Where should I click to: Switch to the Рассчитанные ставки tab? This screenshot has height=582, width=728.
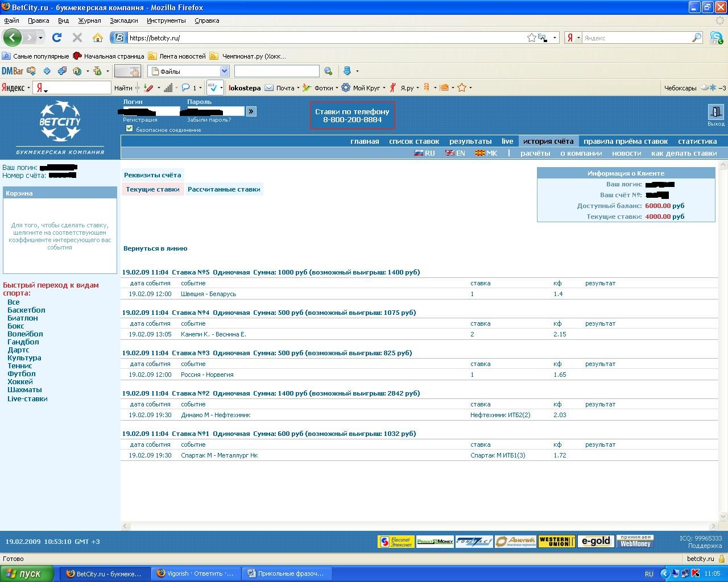coord(224,189)
